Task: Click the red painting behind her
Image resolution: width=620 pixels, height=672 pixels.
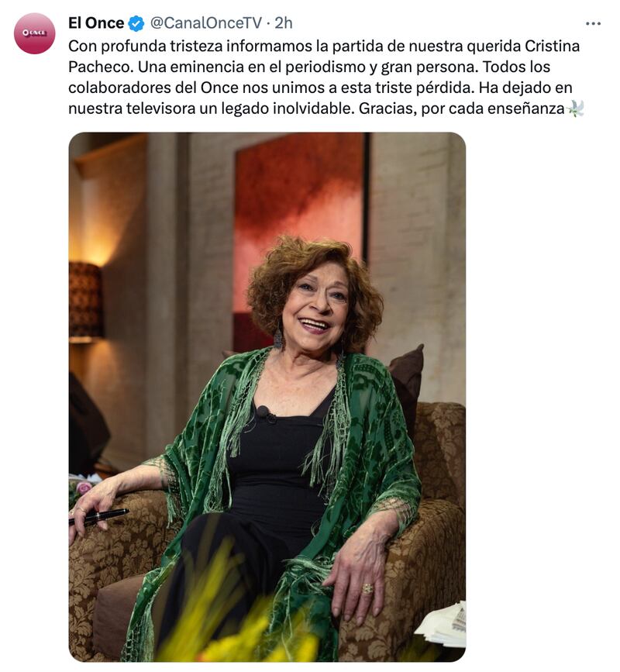Action: [x=301, y=223]
